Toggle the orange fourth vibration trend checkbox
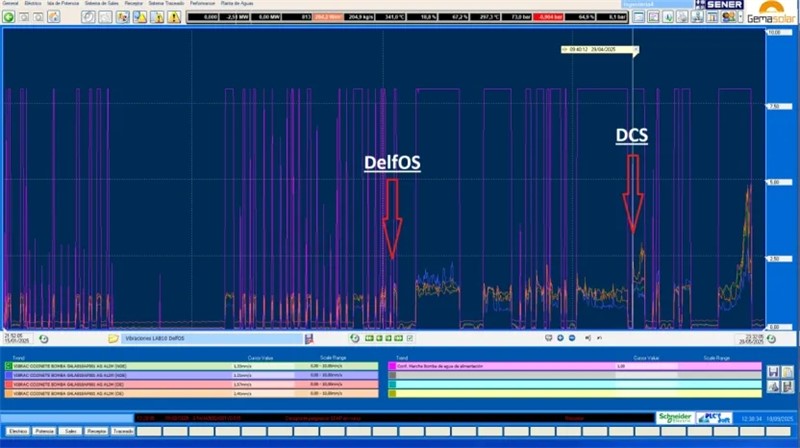Image resolution: width=800 pixels, height=448 pixels. [x=9, y=394]
